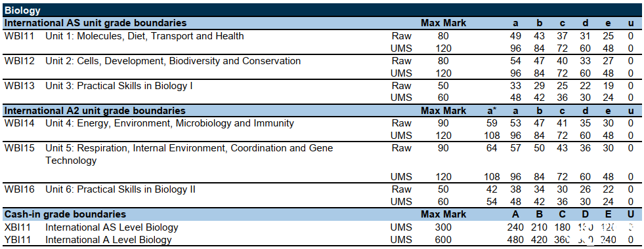The height and width of the screenshot is (249, 644).
Task: Click Unit 3: Practical Skills in Biology I
Action: [119, 86]
